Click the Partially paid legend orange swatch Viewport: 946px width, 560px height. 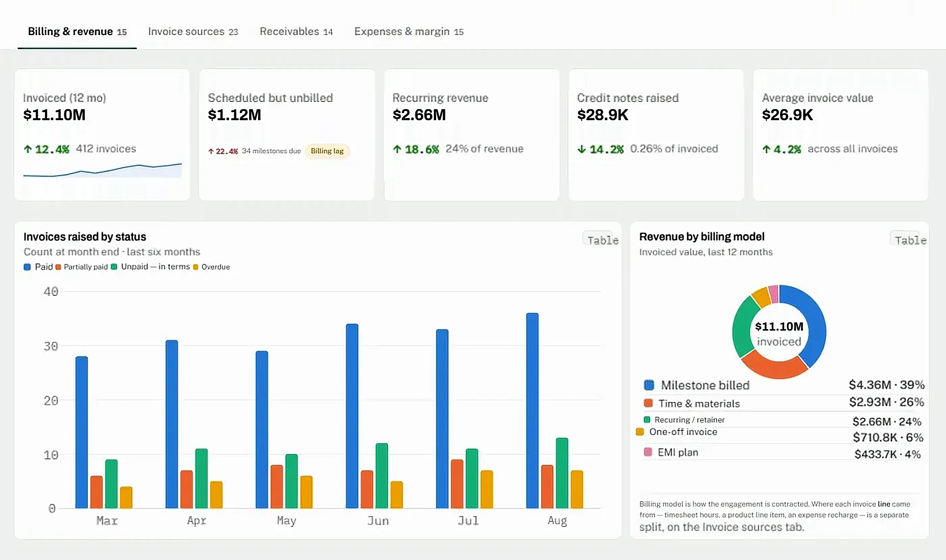pyautogui.click(x=58, y=267)
